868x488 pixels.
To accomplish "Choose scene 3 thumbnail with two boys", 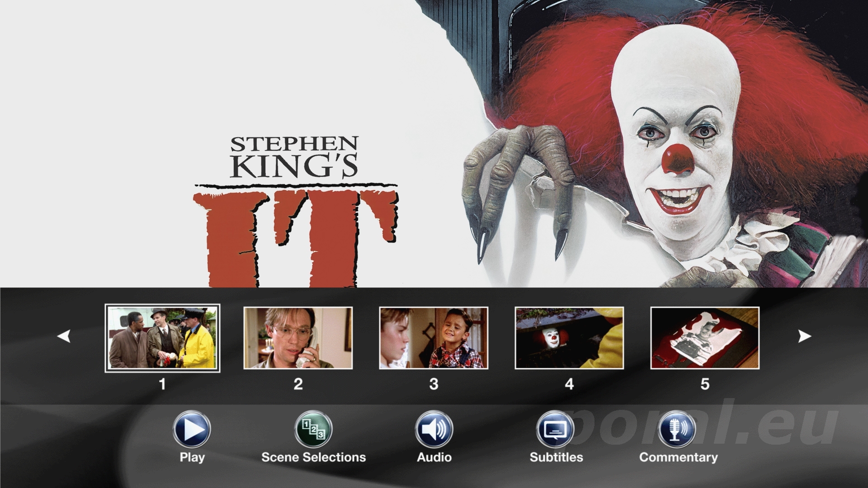I will coord(434,338).
